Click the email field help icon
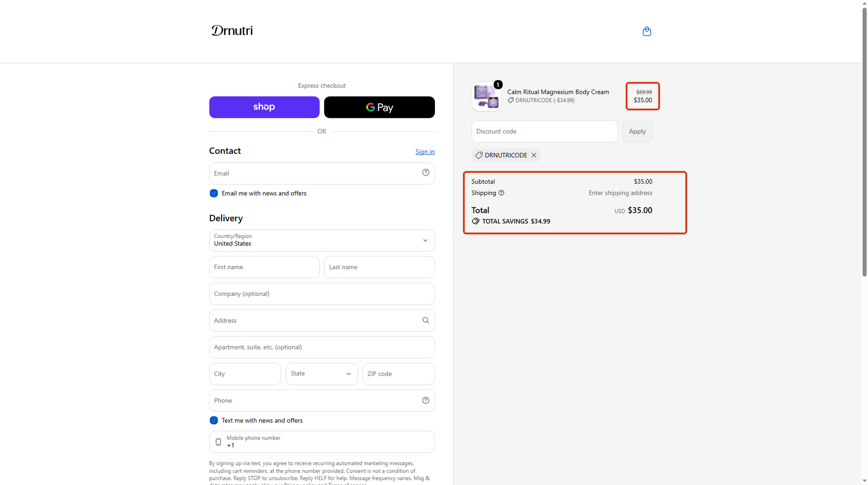The width and height of the screenshot is (868, 485). pos(426,173)
